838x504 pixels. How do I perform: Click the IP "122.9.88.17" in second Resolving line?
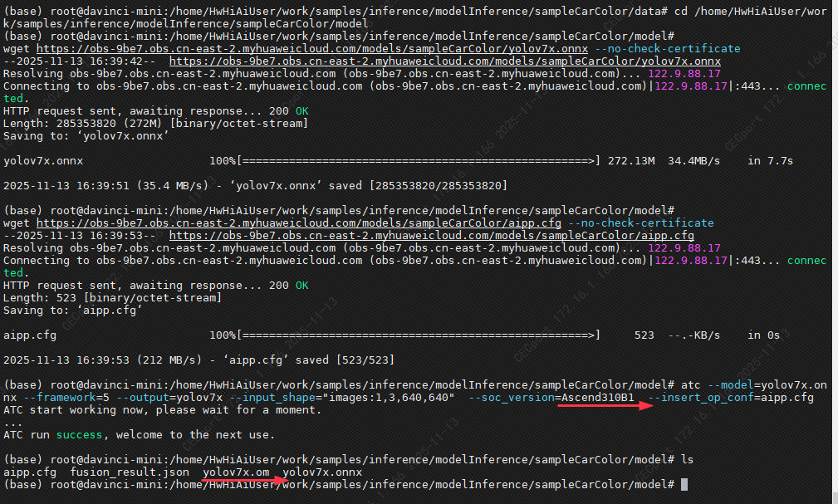pos(684,248)
